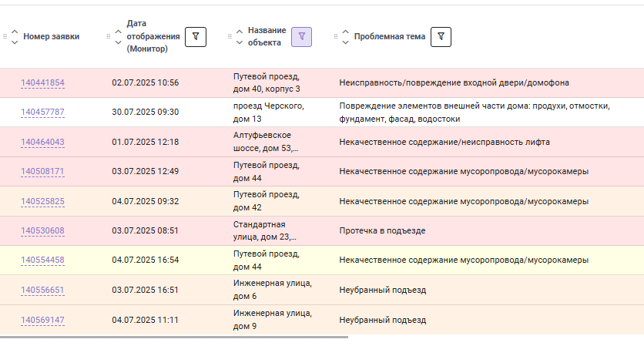Open request link 140441854
Screen dimensions: 644x346
click(x=42, y=82)
